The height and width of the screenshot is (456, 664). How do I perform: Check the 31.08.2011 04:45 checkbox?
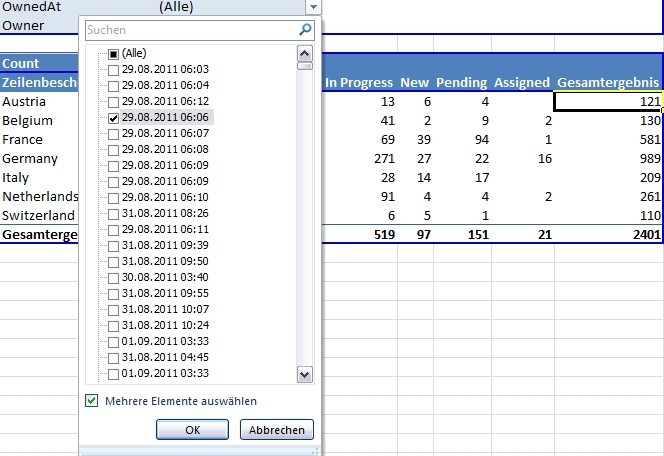113,358
